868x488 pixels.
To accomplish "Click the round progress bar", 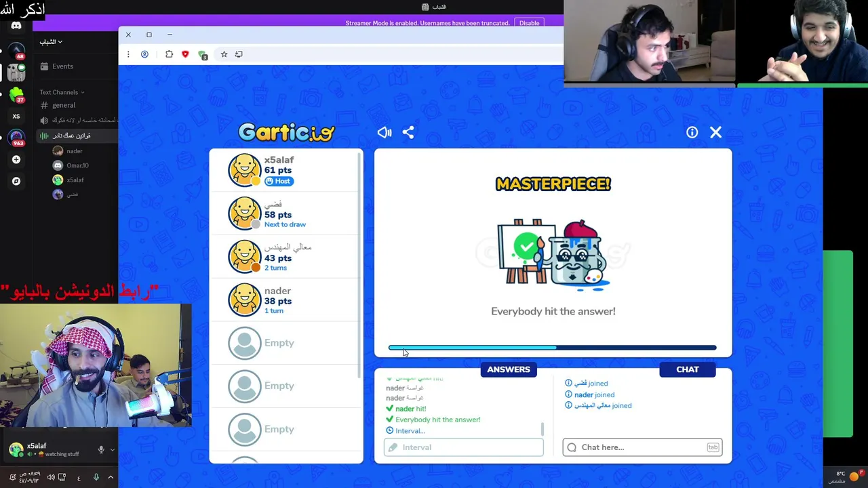I will [553, 348].
